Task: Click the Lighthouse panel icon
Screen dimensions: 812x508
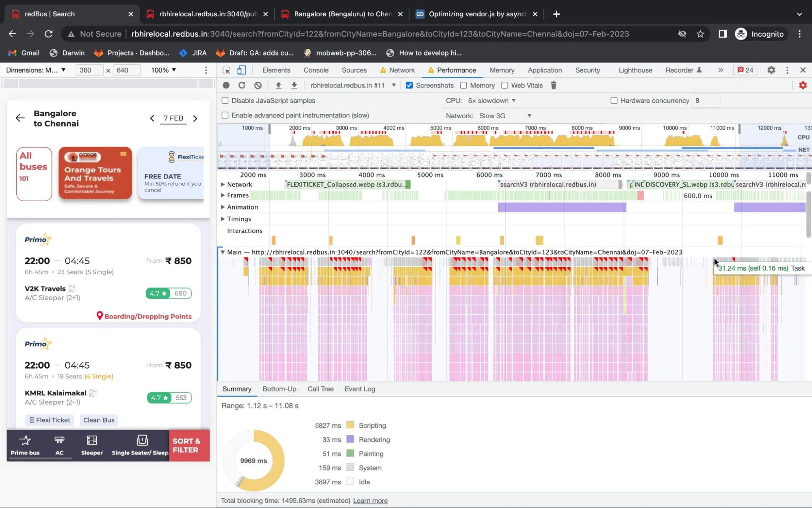Action: point(635,69)
